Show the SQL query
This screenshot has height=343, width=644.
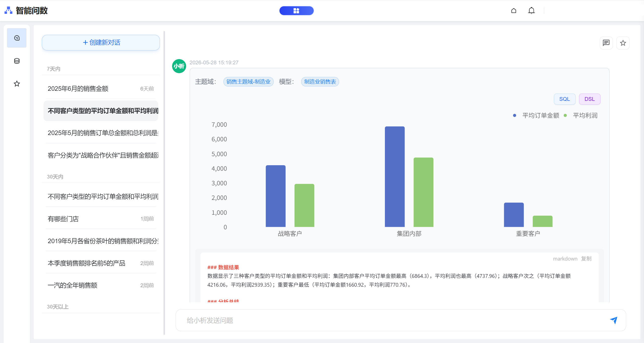565,99
